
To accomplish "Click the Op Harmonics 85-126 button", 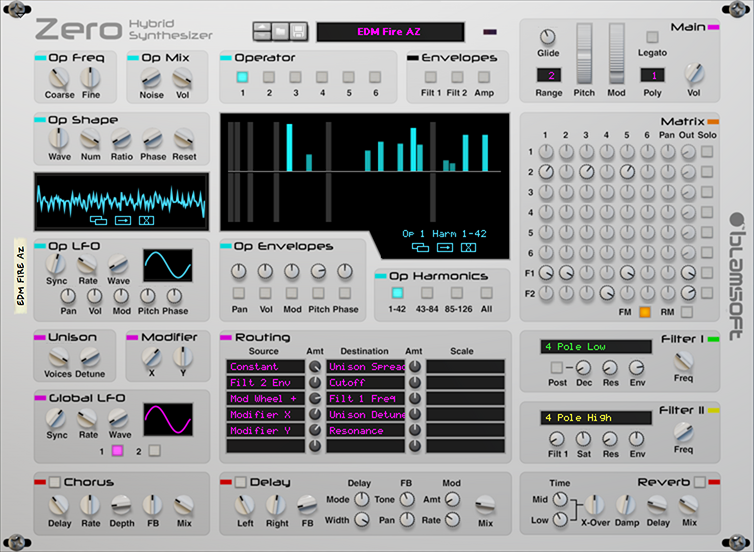I will click(457, 293).
